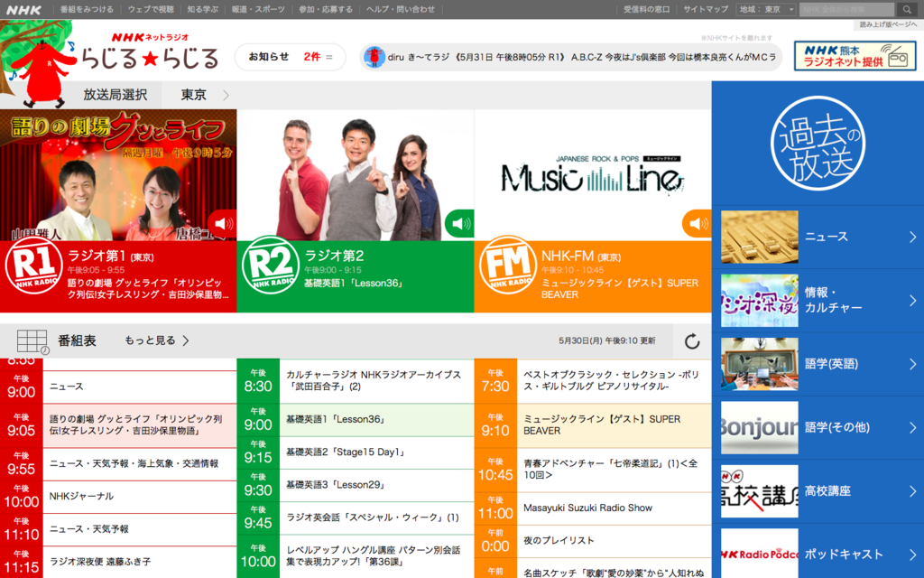The width and height of the screenshot is (924, 578).
Task: Select ラジオ英会話 スペシャル・ウィーク row
Action: [356, 518]
